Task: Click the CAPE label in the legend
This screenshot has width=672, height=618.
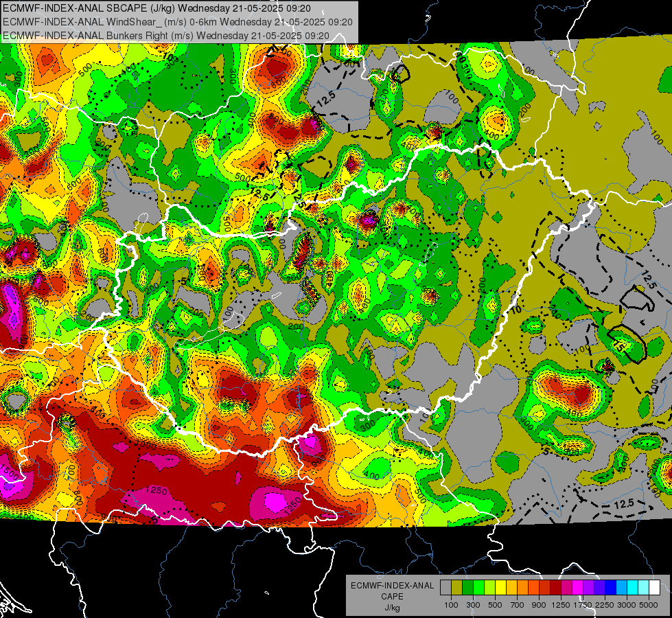Action: tap(392, 596)
